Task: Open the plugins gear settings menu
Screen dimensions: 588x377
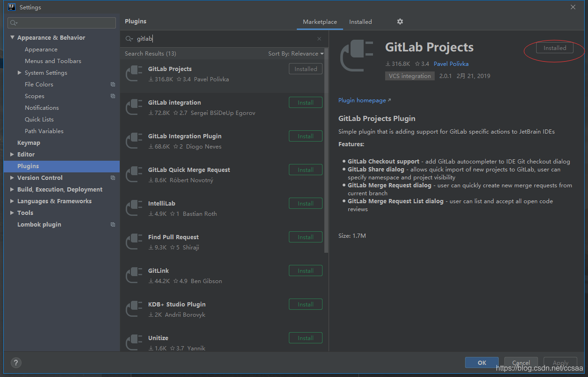Action: (x=400, y=21)
